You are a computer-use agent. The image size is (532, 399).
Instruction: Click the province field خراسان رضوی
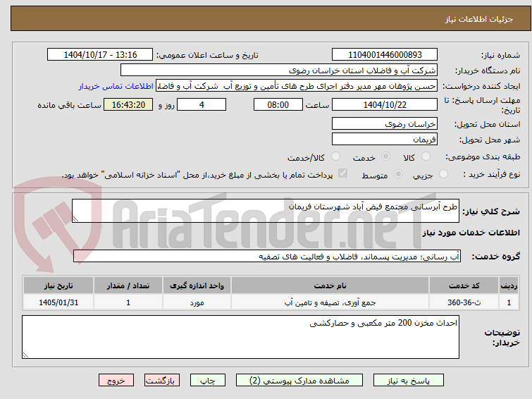pos(385,124)
